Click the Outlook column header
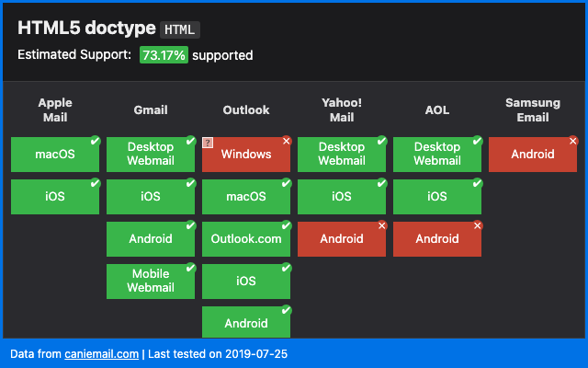The height and width of the screenshot is (368, 588). [246, 110]
